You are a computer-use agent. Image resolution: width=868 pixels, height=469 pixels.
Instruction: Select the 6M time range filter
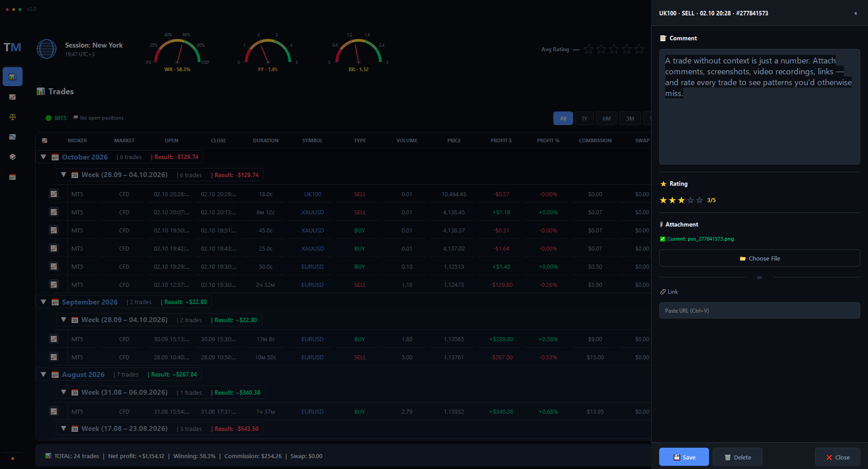607,118
